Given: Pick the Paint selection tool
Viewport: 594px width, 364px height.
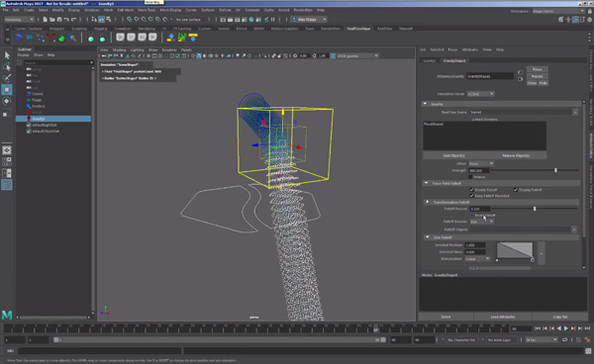Looking at the screenshot, I should click(7, 78).
